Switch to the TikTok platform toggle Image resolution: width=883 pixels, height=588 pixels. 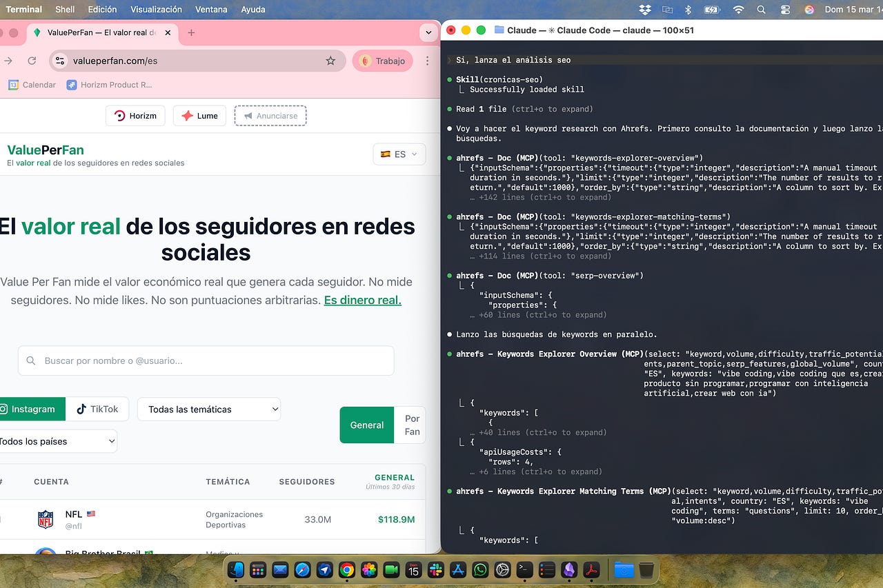[97, 409]
